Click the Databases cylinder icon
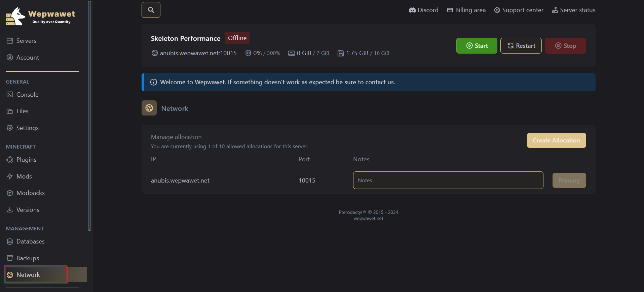Viewport: 644px width, 292px height. (10, 241)
